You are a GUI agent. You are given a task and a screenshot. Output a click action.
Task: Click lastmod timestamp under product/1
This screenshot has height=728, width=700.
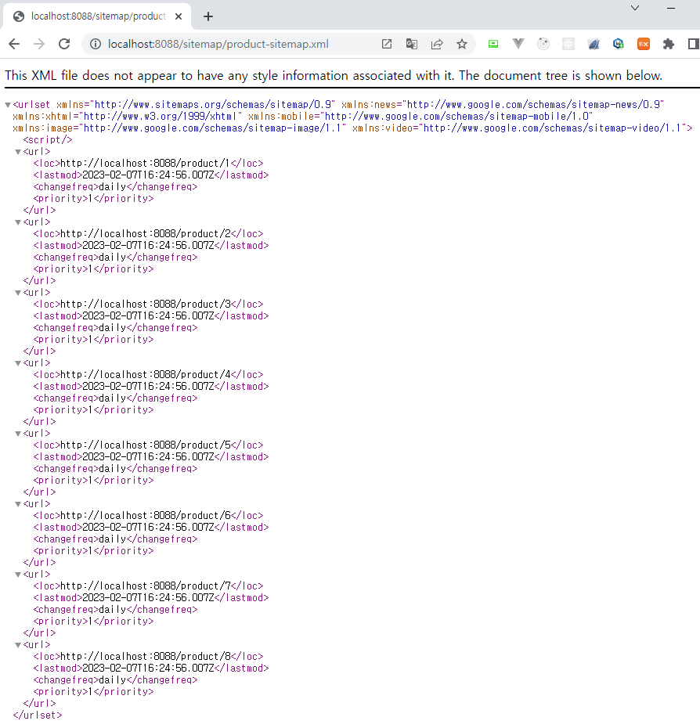pyautogui.click(x=148, y=175)
